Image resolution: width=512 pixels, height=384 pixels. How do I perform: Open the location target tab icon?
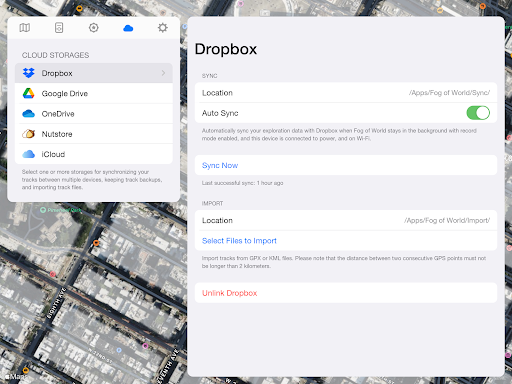94,28
